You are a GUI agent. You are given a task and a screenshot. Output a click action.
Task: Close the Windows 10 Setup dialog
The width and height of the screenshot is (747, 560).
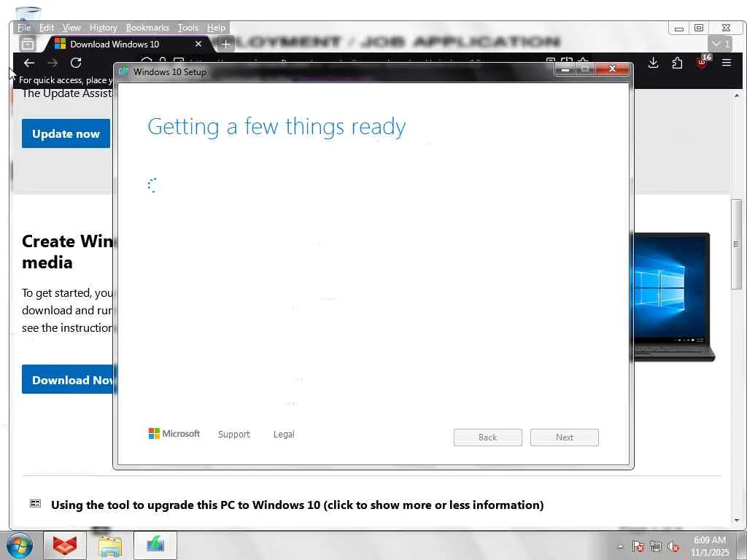[x=612, y=69]
